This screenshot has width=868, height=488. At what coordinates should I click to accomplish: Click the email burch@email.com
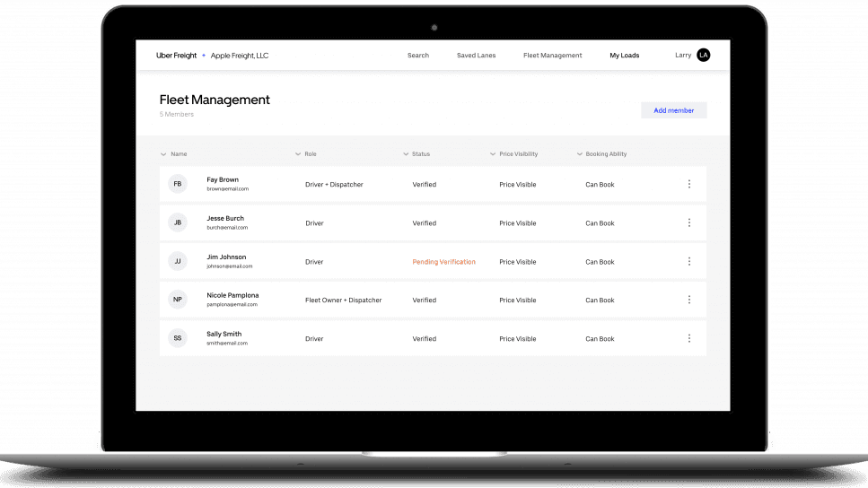pyautogui.click(x=227, y=227)
